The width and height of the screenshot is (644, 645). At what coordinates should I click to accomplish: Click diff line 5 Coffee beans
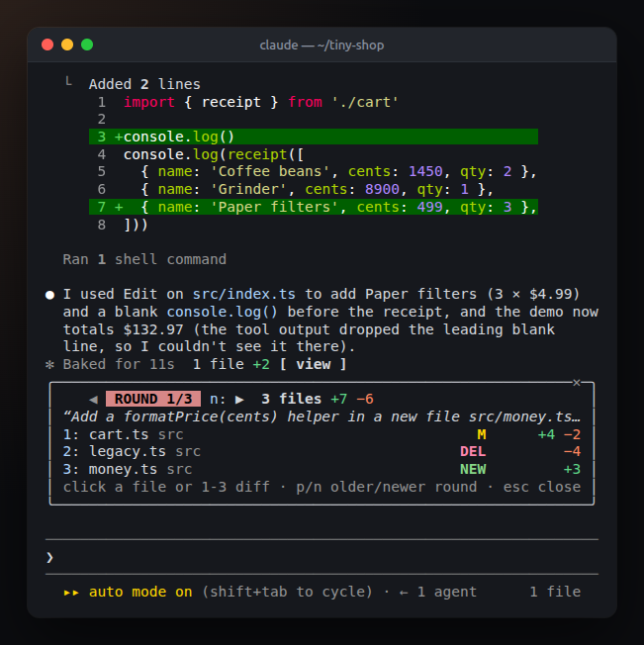pos(317,171)
